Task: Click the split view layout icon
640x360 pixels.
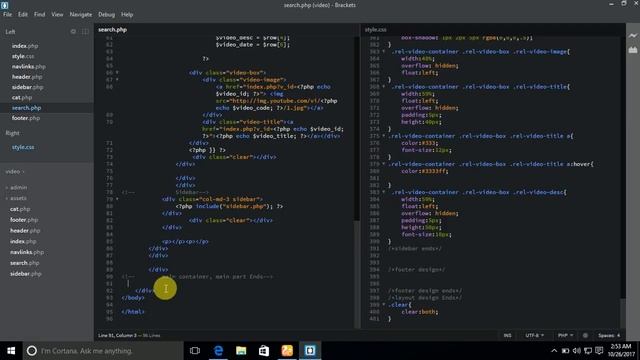Action: pos(85,31)
